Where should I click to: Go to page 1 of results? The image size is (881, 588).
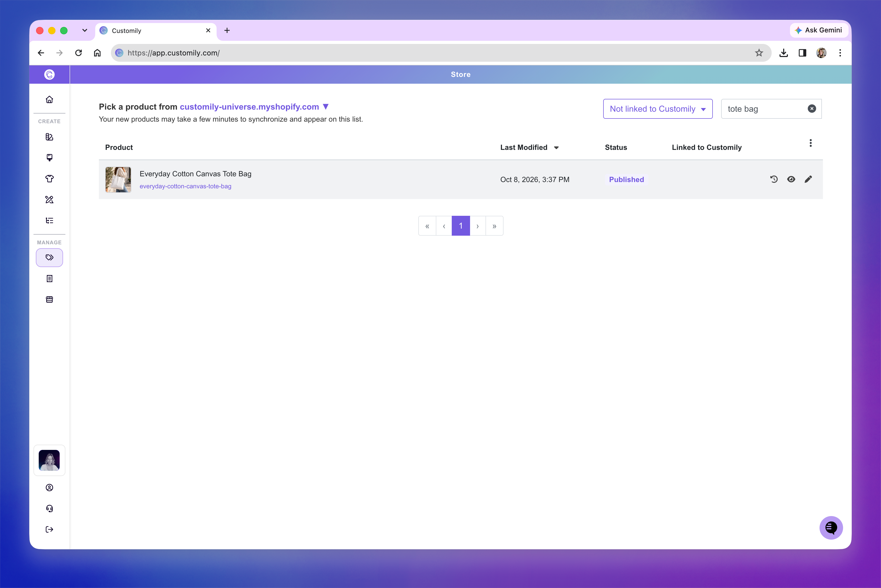coord(461,226)
